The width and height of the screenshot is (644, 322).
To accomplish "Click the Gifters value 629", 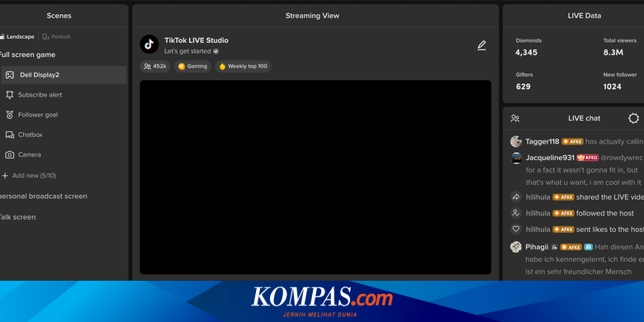I will click(523, 87).
